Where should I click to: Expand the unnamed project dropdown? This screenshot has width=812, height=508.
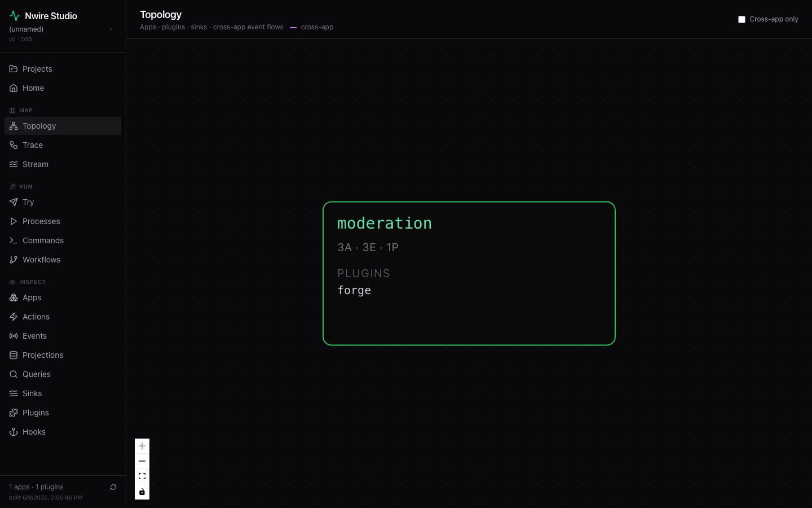pyautogui.click(x=61, y=29)
